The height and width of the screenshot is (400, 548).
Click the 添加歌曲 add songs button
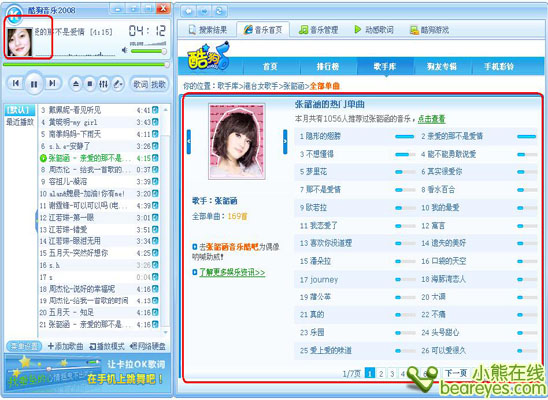click(x=66, y=347)
